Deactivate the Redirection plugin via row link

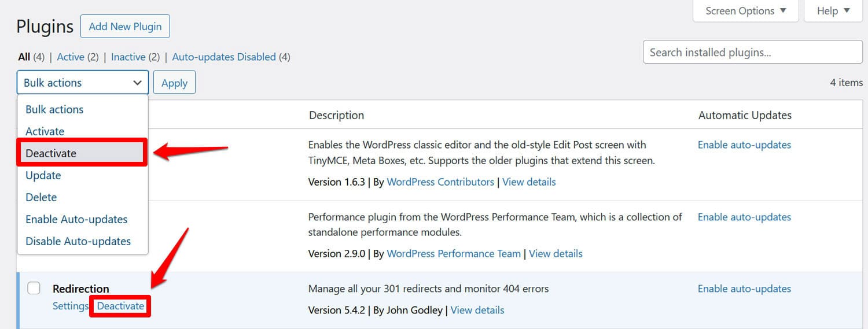(120, 306)
